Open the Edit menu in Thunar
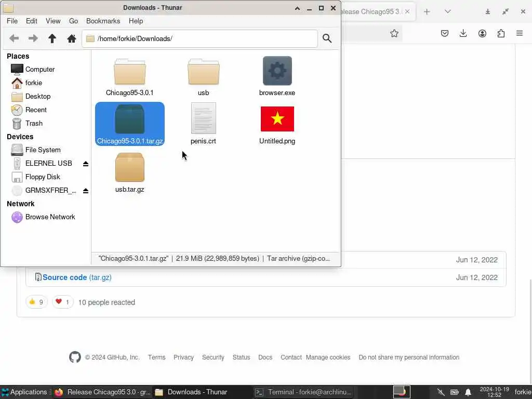This screenshot has height=399, width=532. tap(32, 21)
